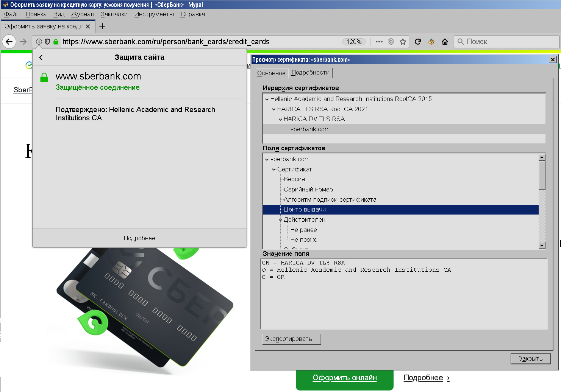The width and height of the screenshot is (561, 392).
Task: Select the Подробности certificate tab
Action: (x=311, y=72)
